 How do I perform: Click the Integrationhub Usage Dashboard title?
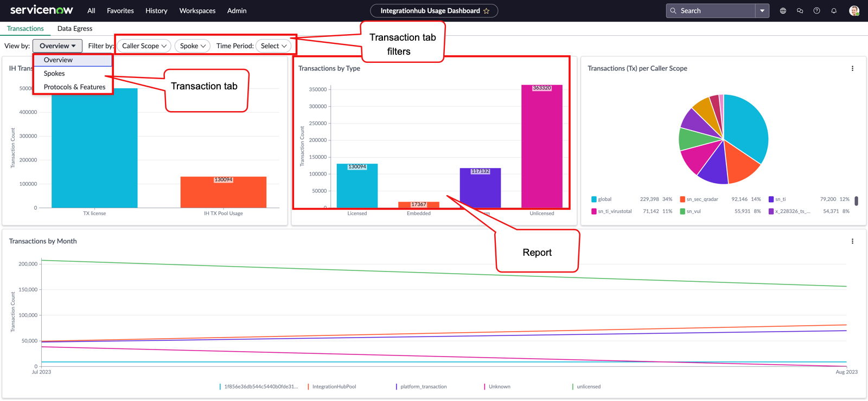point(430,11)
